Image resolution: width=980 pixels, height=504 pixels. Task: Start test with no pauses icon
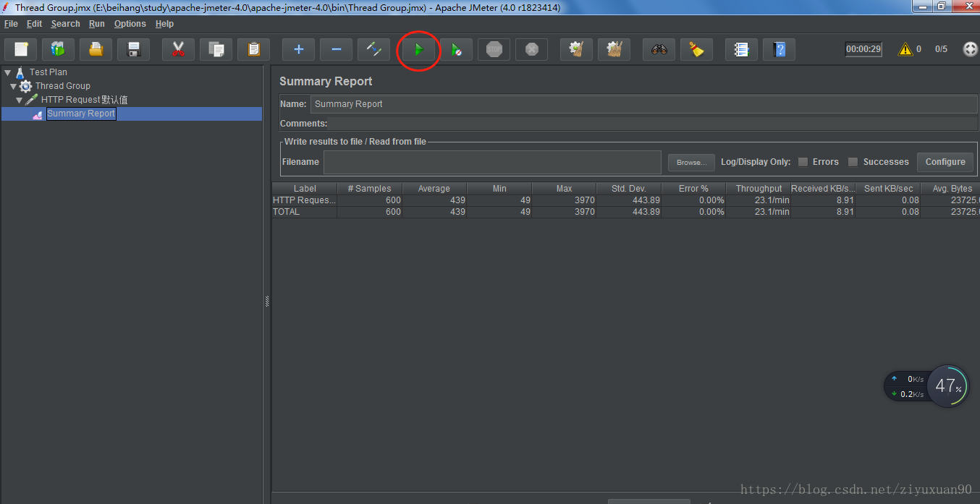tap(456, 50)
